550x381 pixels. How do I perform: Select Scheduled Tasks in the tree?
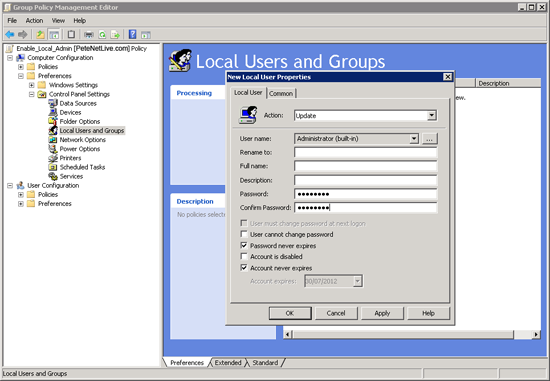point(82,167)
